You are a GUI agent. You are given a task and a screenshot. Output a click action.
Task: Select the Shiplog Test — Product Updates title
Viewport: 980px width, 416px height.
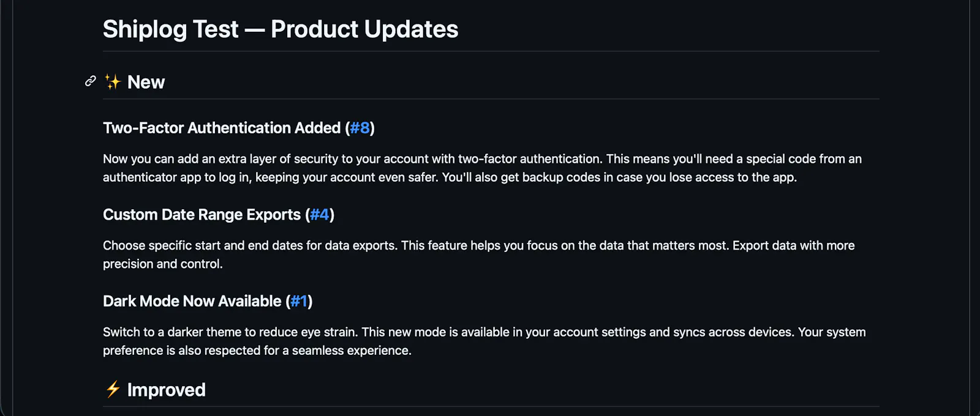coord(281,29)
